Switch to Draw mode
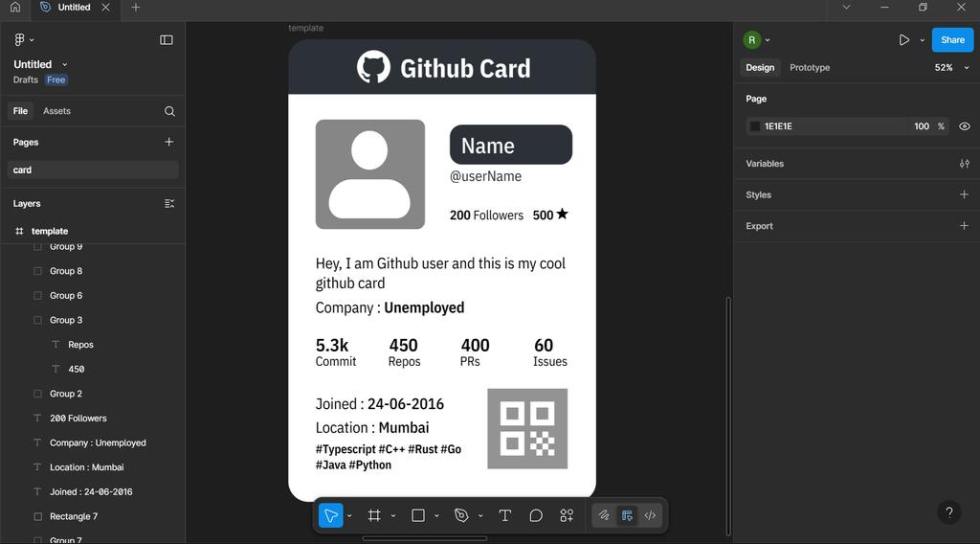This screenshot has height=544, width=980. tap(604, 516)
